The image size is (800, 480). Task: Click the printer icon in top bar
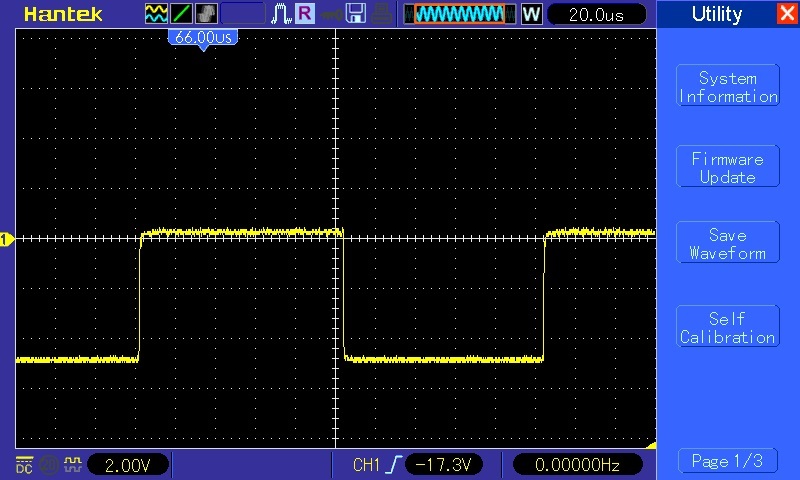383,14
